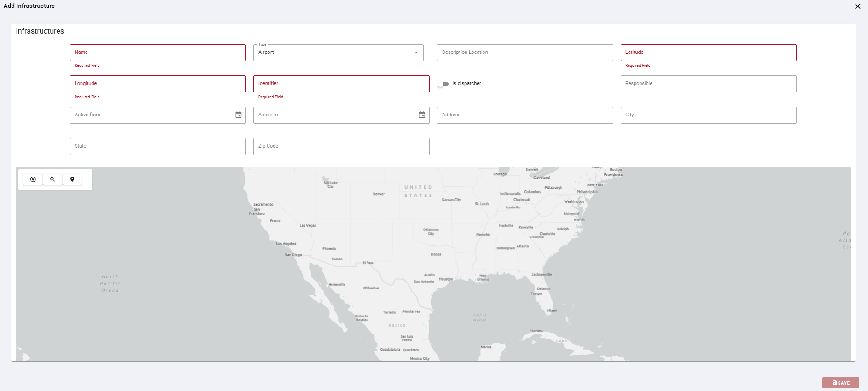Image resolution: width=868 pixels, height=391 pixels.
Task: Select the Address text field
Action: 525,115
